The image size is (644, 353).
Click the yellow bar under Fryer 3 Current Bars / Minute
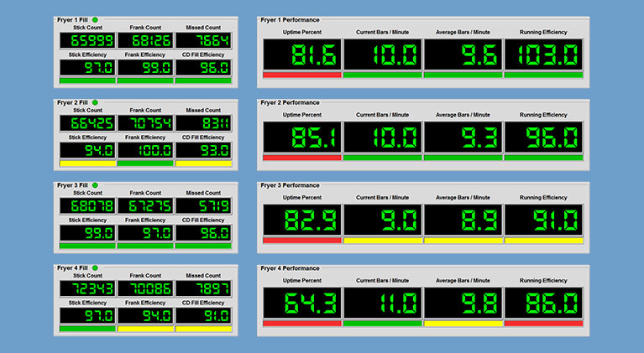(x=383, y=240)
